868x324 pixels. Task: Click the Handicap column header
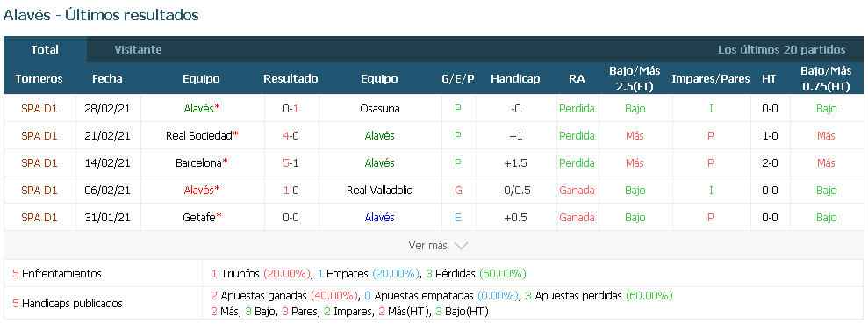pos(515,79)
